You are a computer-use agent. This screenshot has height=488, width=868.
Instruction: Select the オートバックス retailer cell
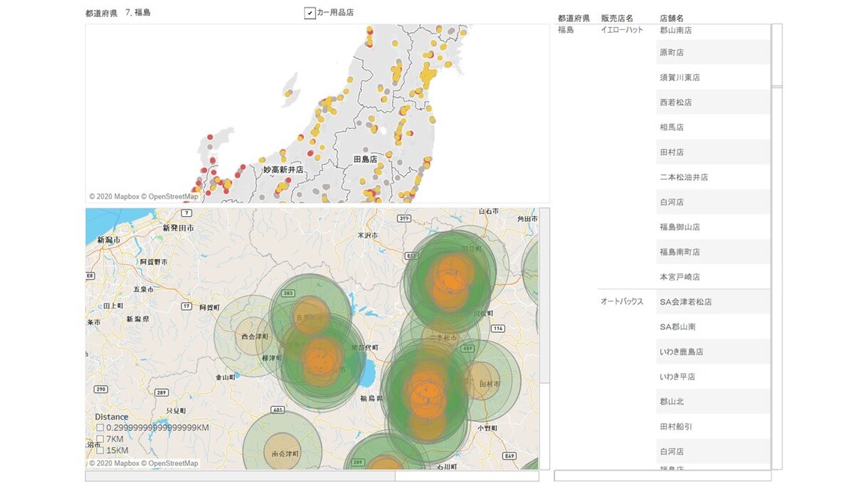(x=622, y=302)
